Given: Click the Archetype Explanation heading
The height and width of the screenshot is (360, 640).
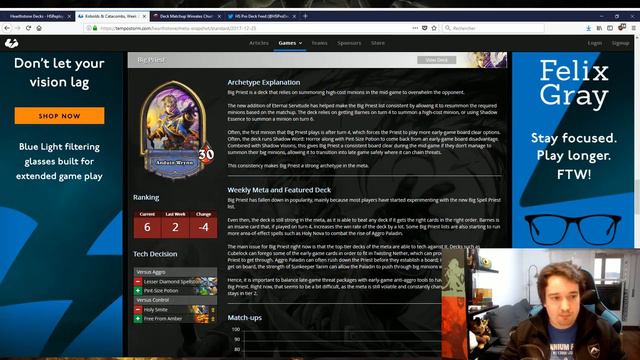Looking at the screenshot, I should (264, 82).
